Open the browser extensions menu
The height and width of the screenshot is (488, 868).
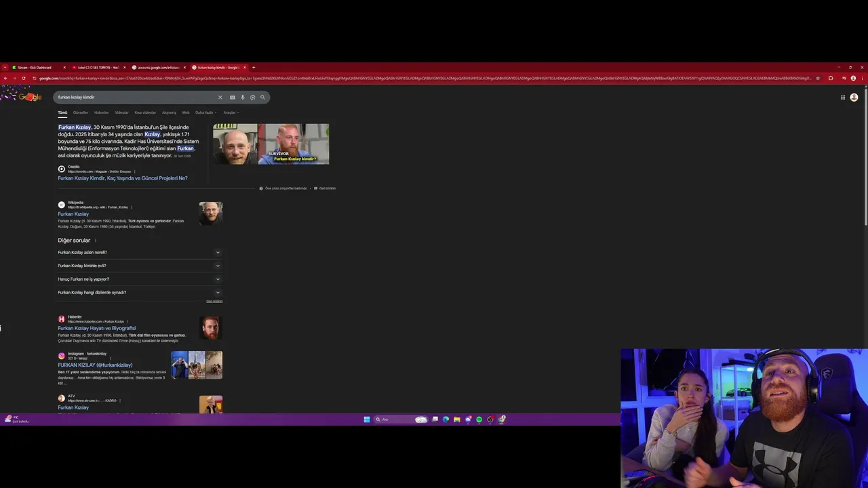coord(831,78)
